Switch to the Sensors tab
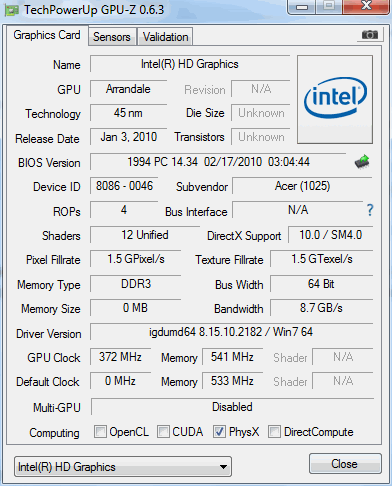 click(x=112, y=37)
